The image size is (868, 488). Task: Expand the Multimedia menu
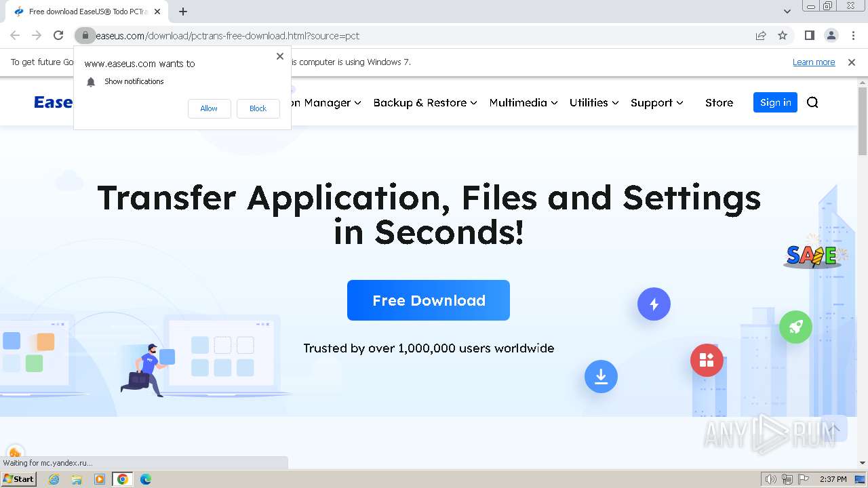(x=523, y=102)
